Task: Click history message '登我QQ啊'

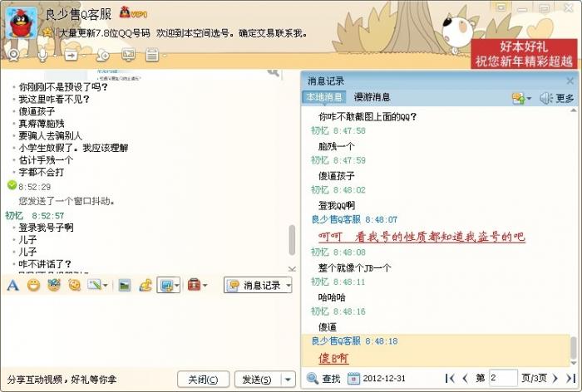Action: click(337, 205)
